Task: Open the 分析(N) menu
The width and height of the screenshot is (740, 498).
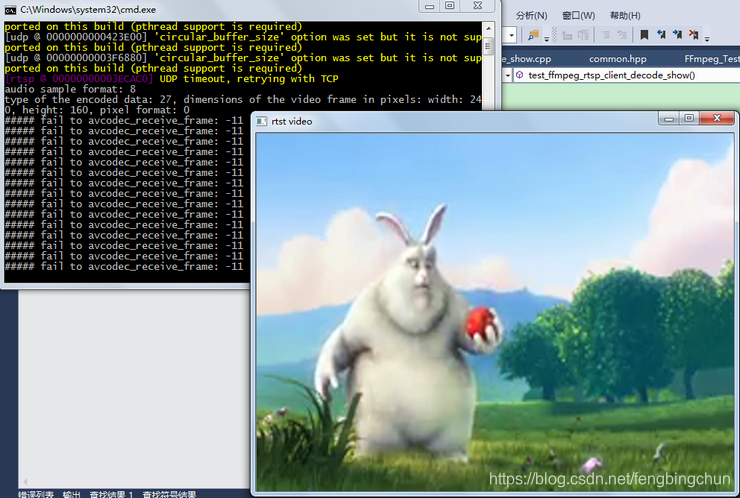Action: (531, 16)
